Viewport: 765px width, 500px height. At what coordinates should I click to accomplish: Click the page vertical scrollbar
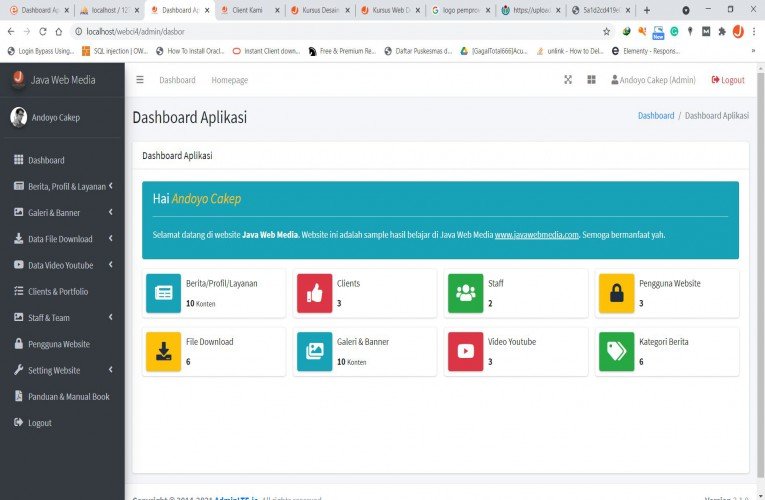[761, 273]
